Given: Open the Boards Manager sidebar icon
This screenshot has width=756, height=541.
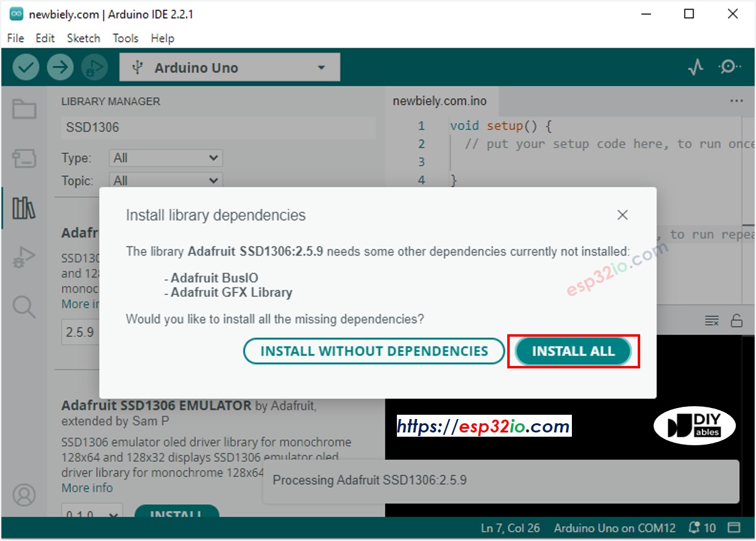Looking at the screenshot, I should click(x=24, y=159).
